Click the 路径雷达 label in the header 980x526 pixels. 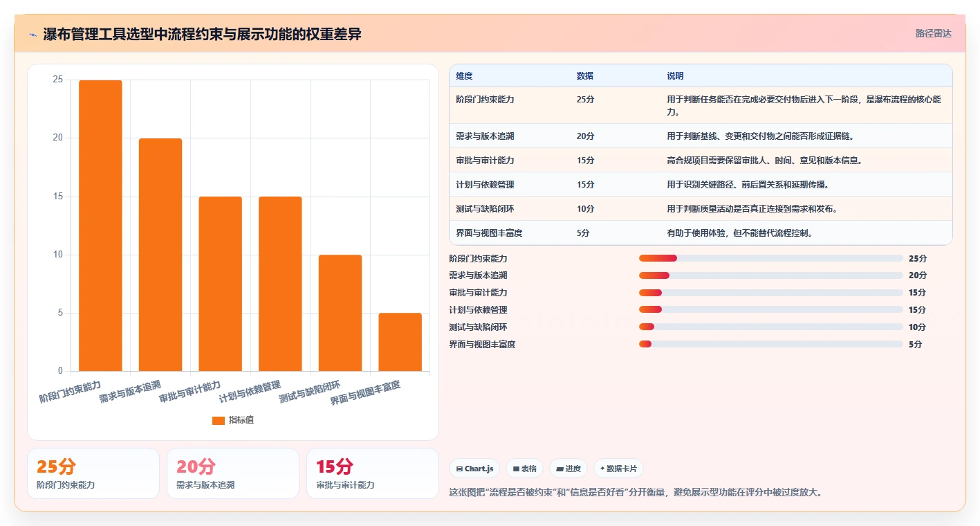click(x=933, y=33)
